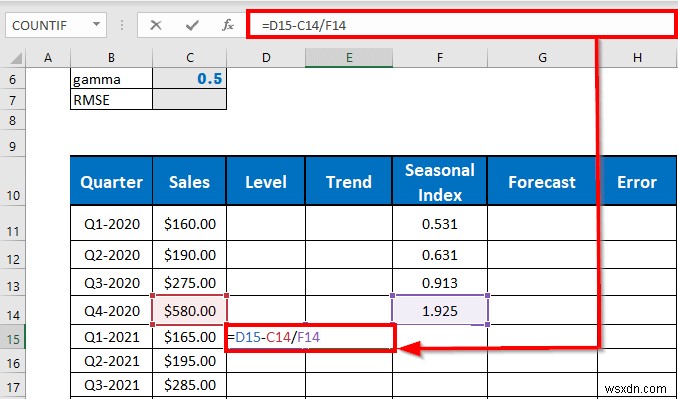Select row 10 header
Screen dimensions: 678x399
coord(13,180)
